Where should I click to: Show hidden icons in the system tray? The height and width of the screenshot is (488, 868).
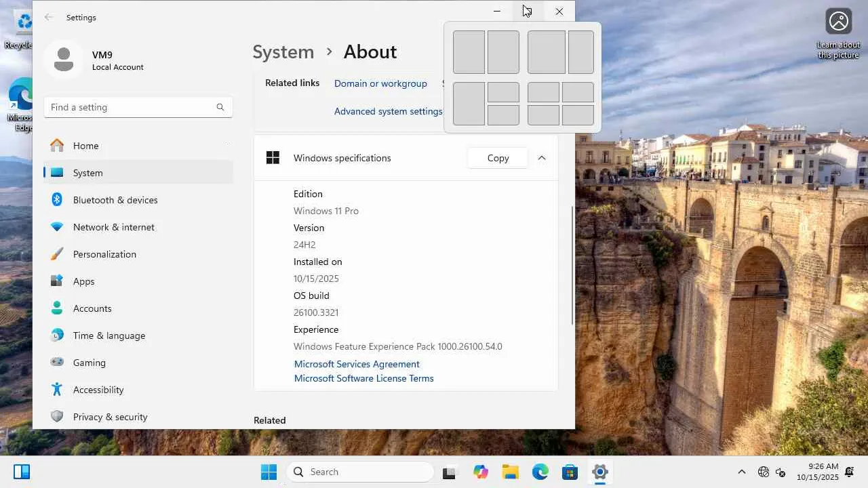(x=741, y=472)
